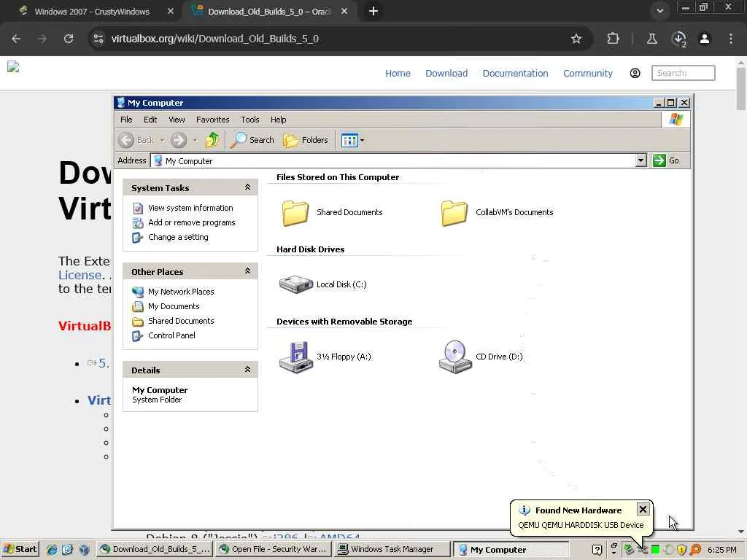This screenshot has height=560, width=747.
Task: Open the Documentation link on VirtualBox site
Action: [515, 74]
